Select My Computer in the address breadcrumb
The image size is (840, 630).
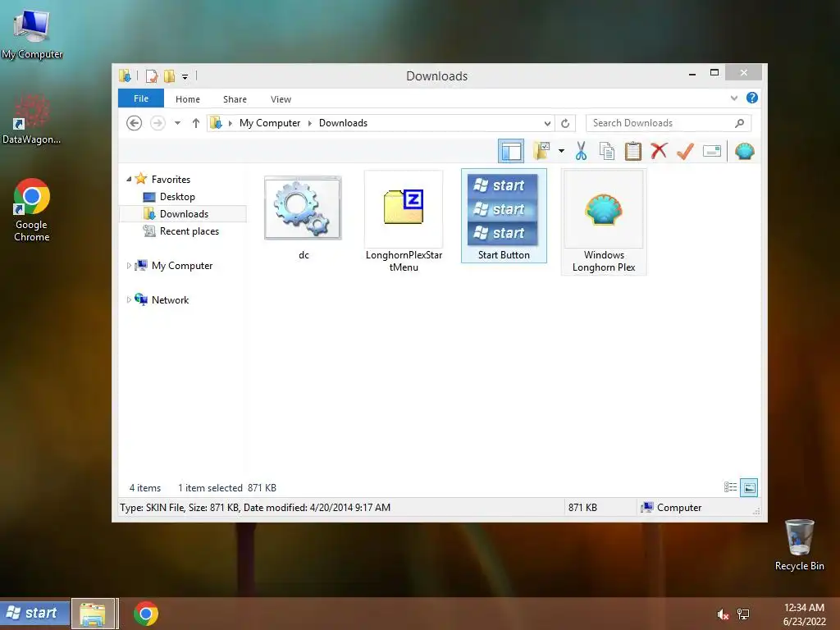point(269,123)
